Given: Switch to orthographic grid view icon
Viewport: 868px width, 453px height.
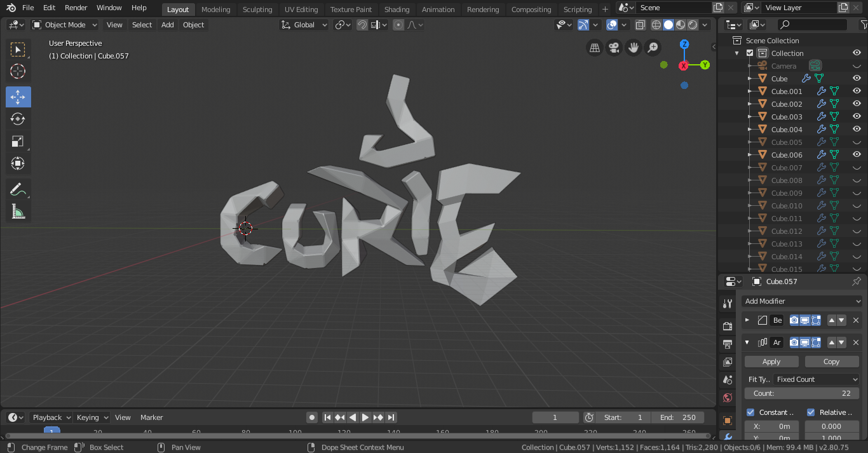Looking at the screenshot, I should coord(595,48).
